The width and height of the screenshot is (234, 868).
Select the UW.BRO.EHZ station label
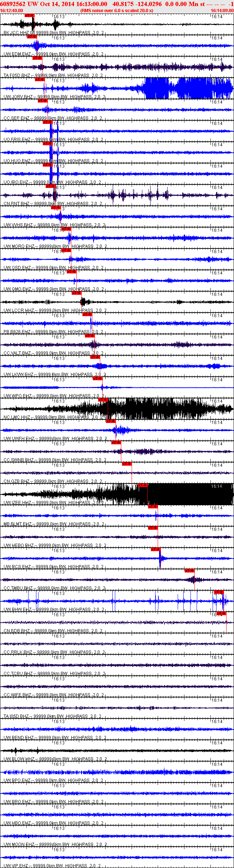click(x=17, y=802)
